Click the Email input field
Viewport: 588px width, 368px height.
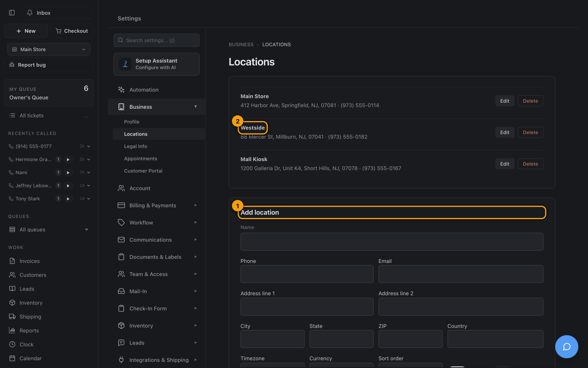(461, 274)
